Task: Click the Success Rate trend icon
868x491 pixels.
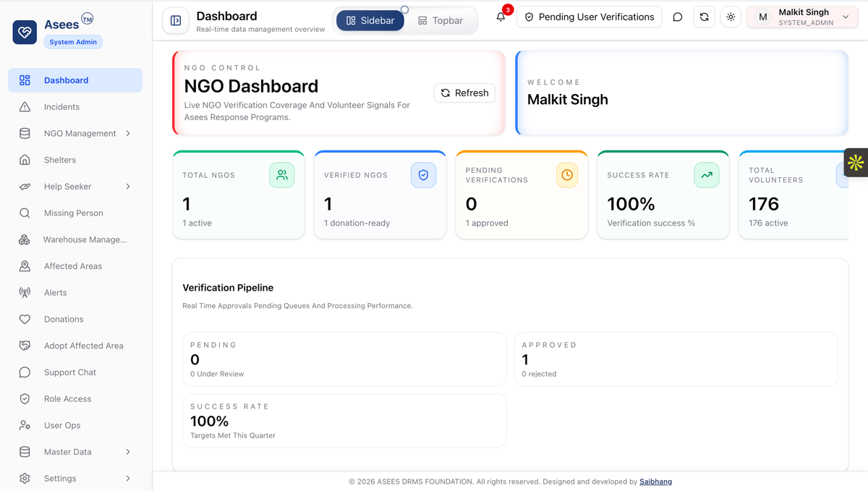Action: coord(707,175)
